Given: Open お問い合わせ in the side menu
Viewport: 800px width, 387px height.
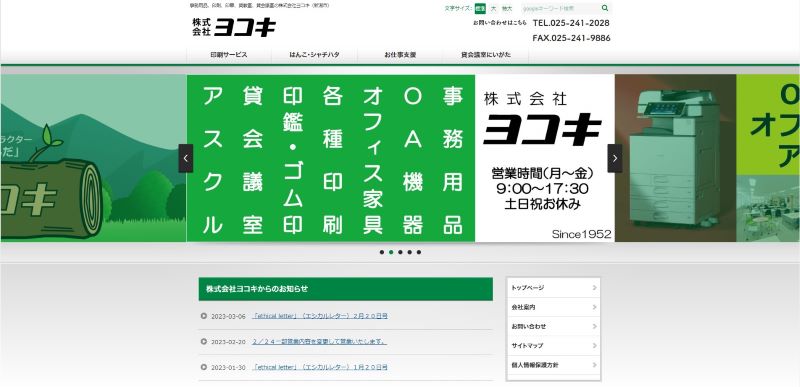Looking at the screenshot, I should 554,326.
